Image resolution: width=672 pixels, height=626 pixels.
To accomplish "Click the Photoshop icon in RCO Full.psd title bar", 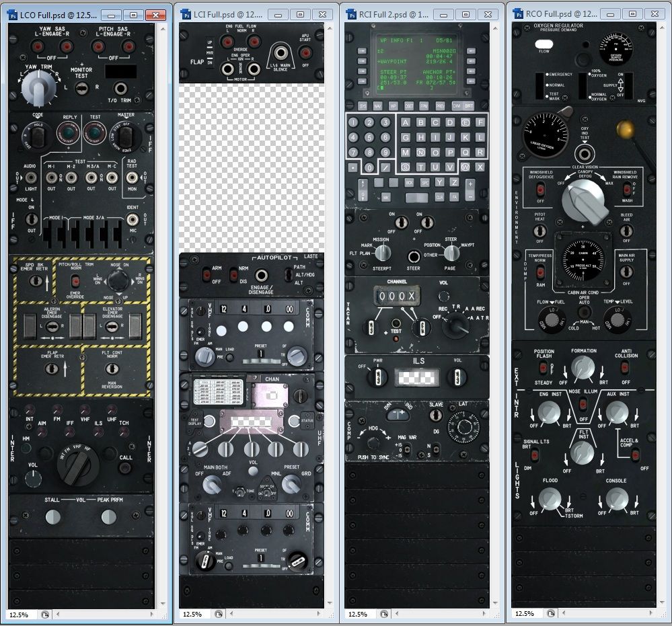I will (x=519, y=13).
